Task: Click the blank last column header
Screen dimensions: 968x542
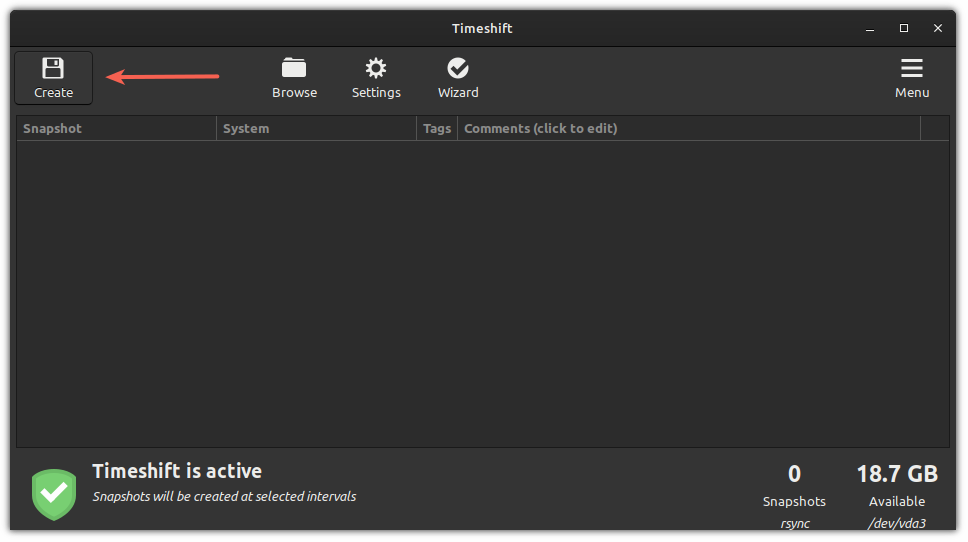Action: pos(935,128)
